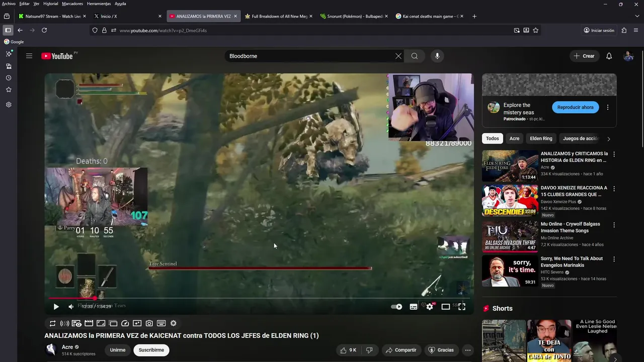Bookmark this page with the star
The image size is (644, 362).
[x=536, y=30]
